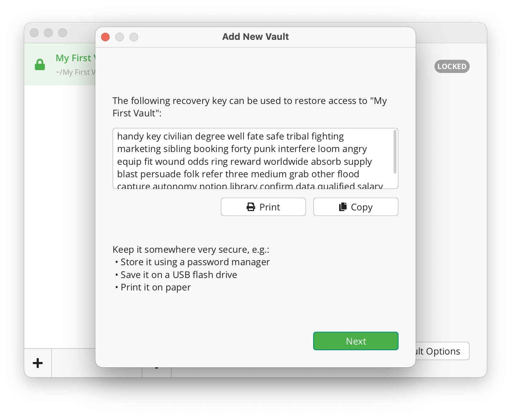Viewport: 511px width, 420px height.
Task: Select the green lock icon of My First Vault
Action: point(40,64)
